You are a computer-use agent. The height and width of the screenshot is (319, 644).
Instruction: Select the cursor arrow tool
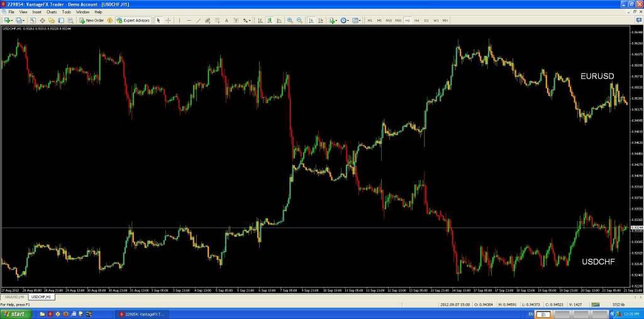158,20
